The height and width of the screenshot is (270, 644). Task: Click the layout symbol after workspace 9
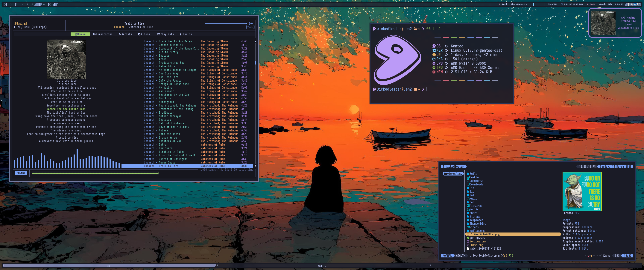click(x=55, y=4)
